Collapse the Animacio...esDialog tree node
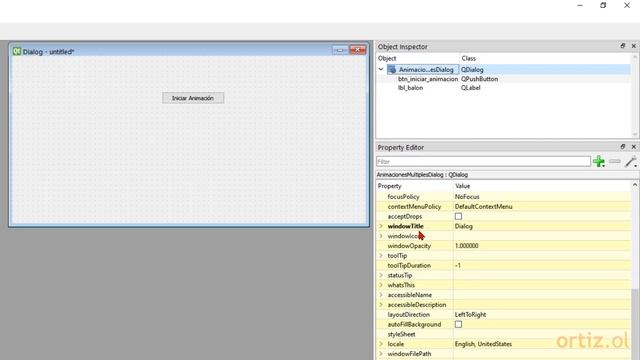Image resolution: width=640 pixels, height=360 pixels. [381, 69]
